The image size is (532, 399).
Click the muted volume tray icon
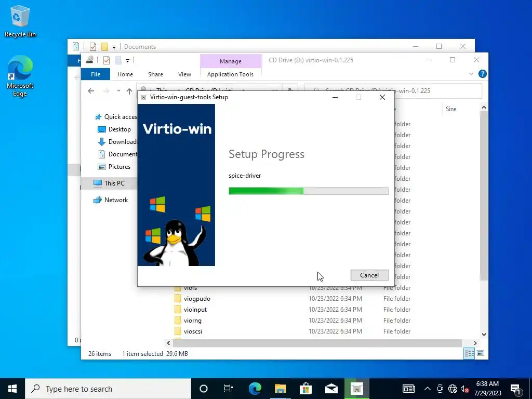[x=464, y=389]
